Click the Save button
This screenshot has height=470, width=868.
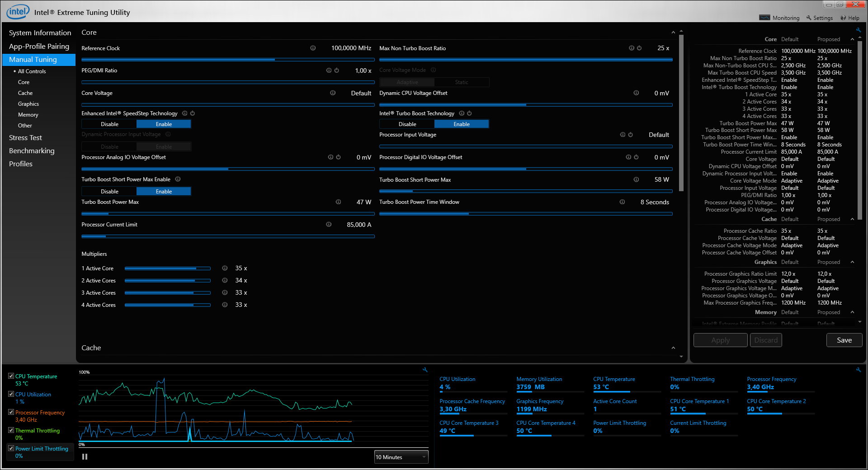(844, 340)
